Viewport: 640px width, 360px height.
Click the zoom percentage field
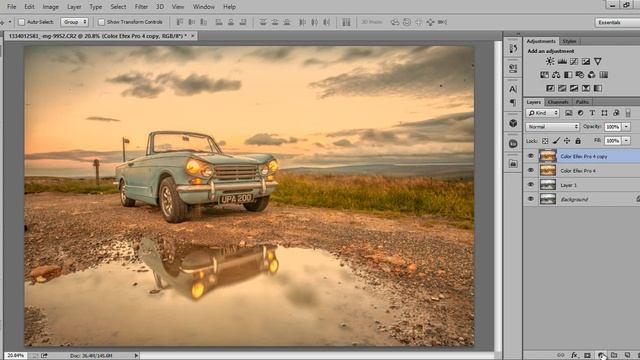pos(16,356)
